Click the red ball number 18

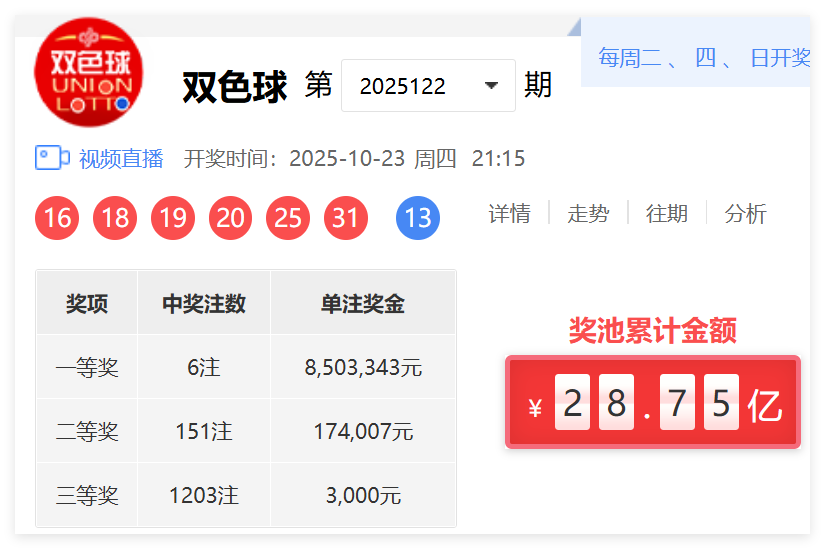115,218
